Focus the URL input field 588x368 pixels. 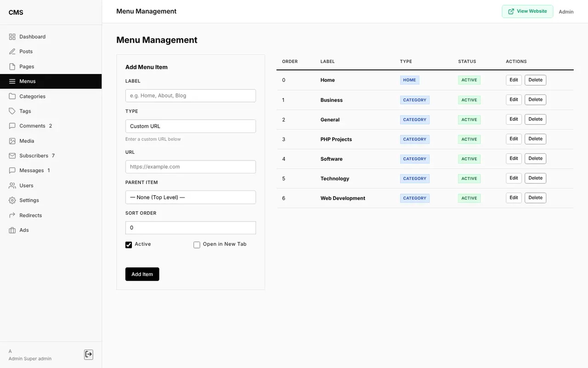click(191, 167)
